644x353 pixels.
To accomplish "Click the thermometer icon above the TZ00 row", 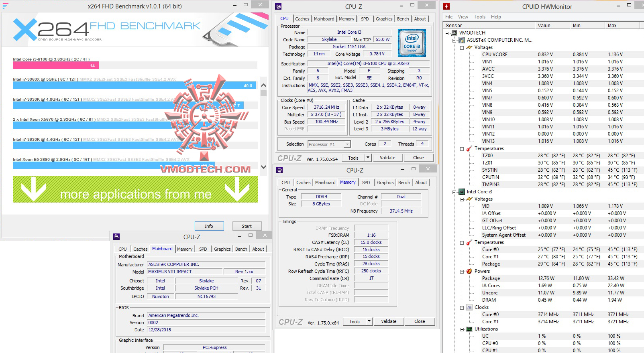I will pos(469,148).
